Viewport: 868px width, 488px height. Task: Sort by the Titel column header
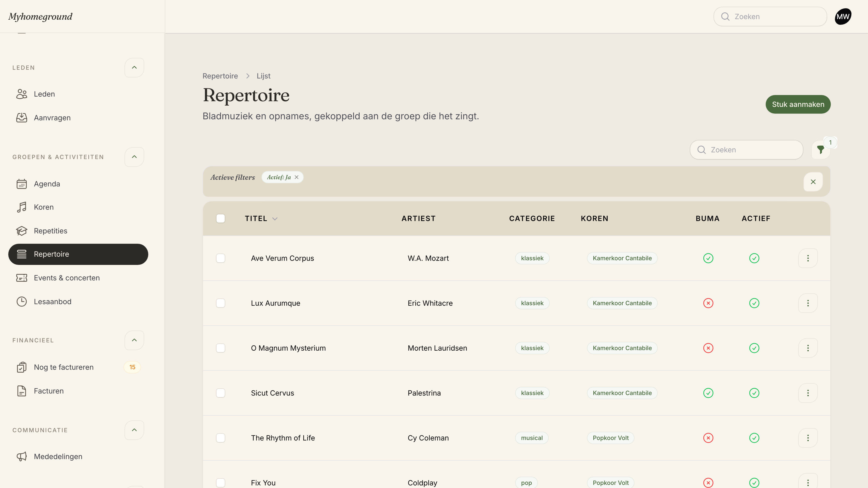(x=261, y=219)
